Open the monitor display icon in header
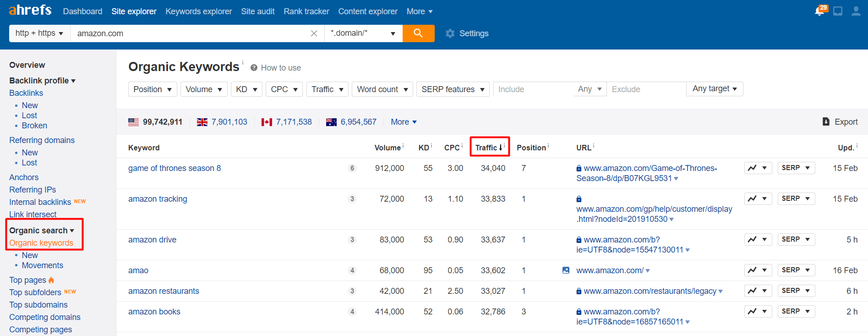Screen dimensions: 868x336 (838, 11)
